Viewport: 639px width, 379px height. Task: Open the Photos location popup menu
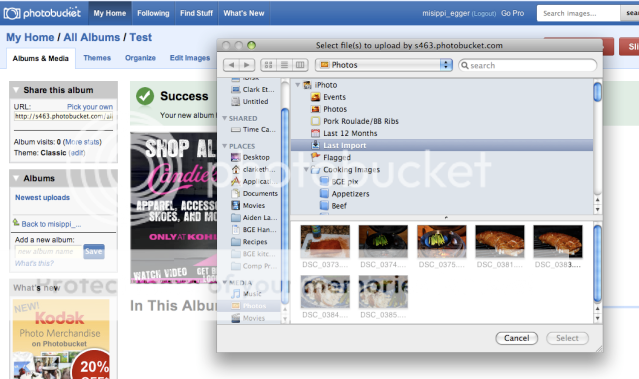(x=383, y=65)
